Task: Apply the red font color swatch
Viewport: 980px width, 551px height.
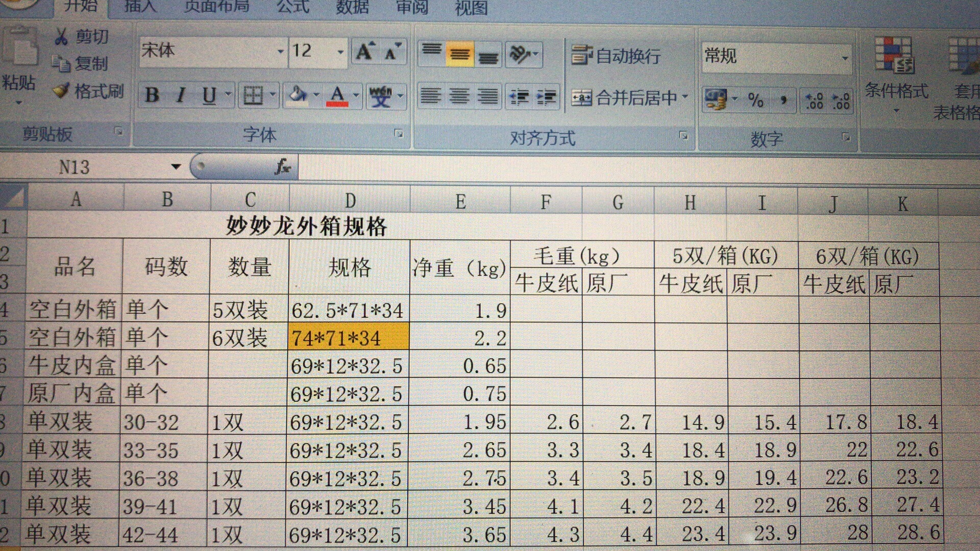Action: pos(337,95)
